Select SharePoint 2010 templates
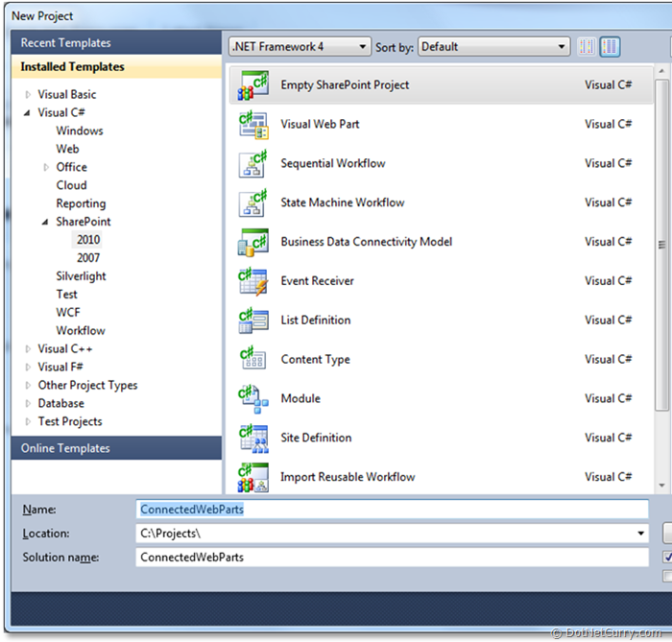 (88, 240)
